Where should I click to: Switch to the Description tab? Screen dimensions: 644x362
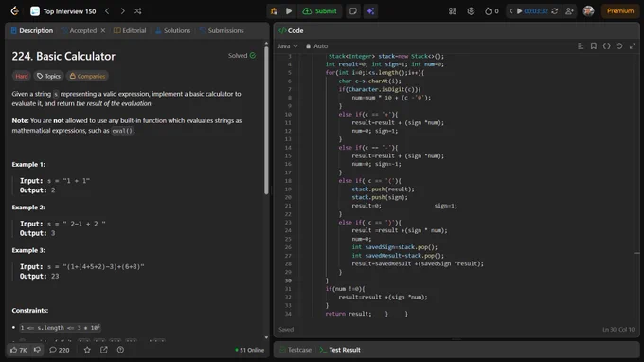click(x=32, y=30)
